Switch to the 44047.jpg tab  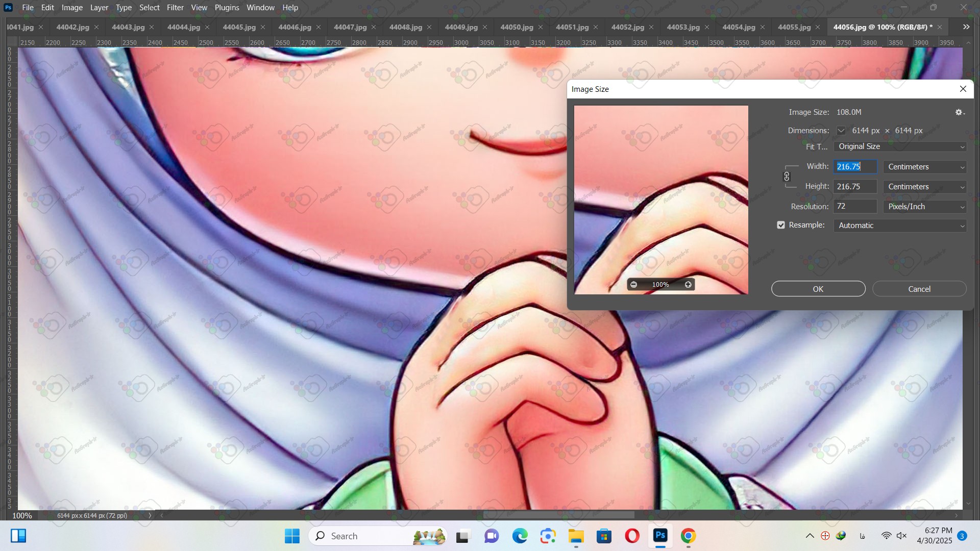350,27
